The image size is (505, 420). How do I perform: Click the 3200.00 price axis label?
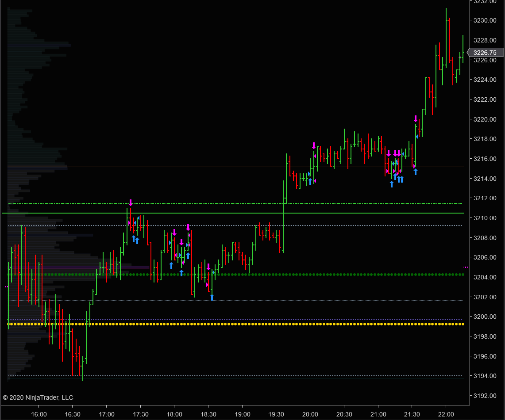[485, 317]
